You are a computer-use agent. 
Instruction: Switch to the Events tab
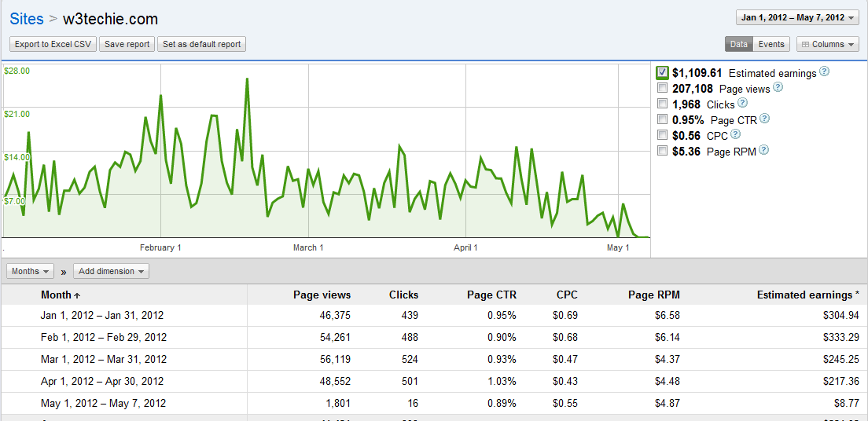771,45
